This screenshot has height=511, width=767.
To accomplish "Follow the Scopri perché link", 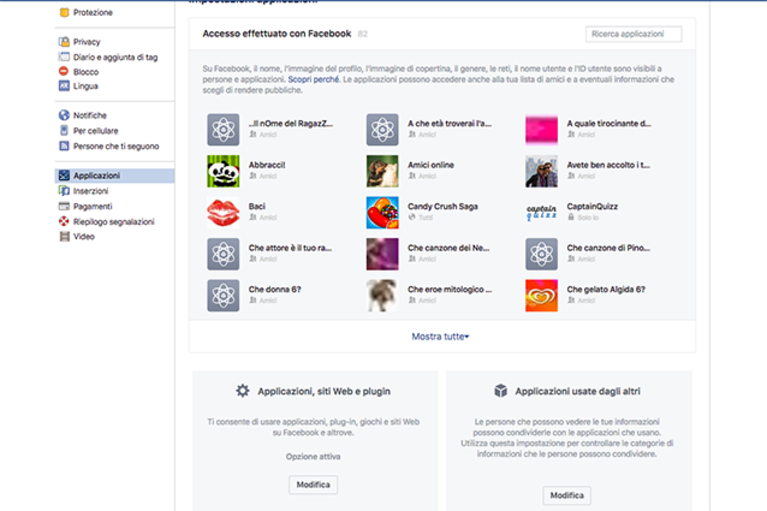I will (x=313, y=79).
